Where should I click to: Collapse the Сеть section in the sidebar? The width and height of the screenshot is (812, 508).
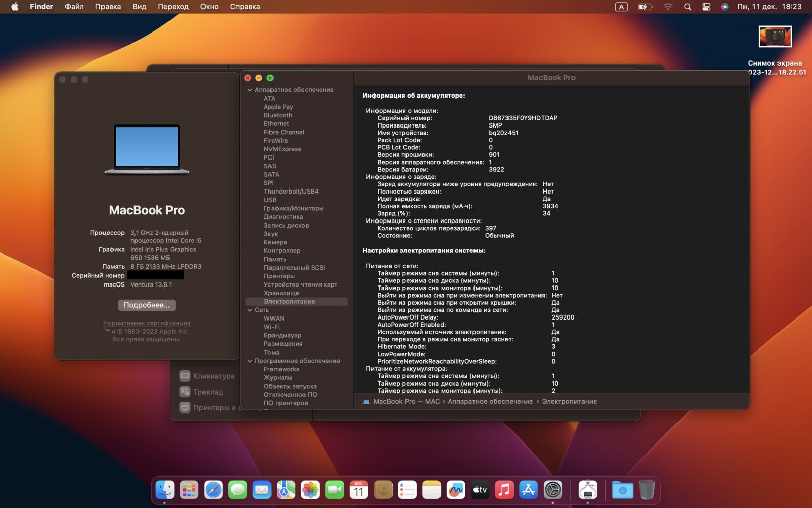[249, 310]
